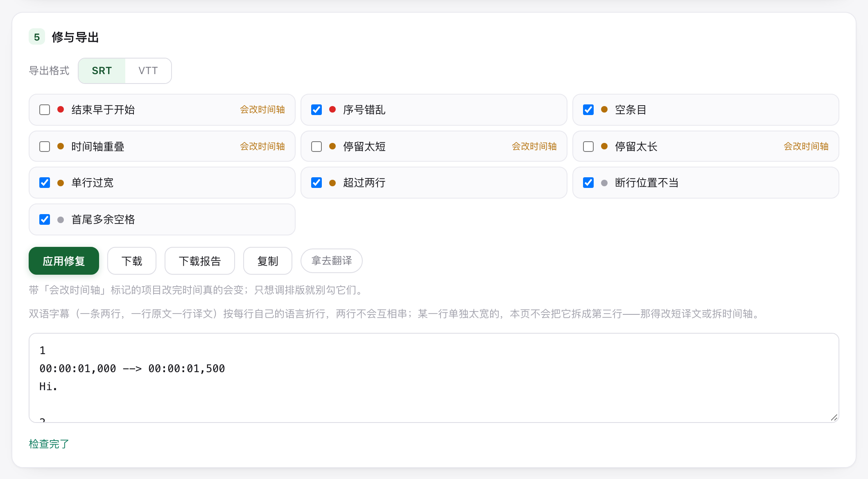Click the red severity dot beside 结束早于开始
Screen dimensions: 868x479
pyautogui.click(x=61, y=109)
